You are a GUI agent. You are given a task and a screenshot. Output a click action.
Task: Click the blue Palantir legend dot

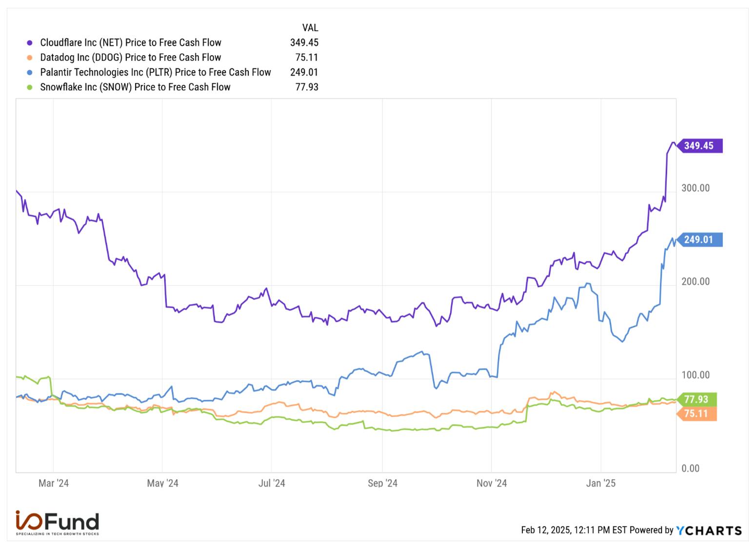coord(30,73)
